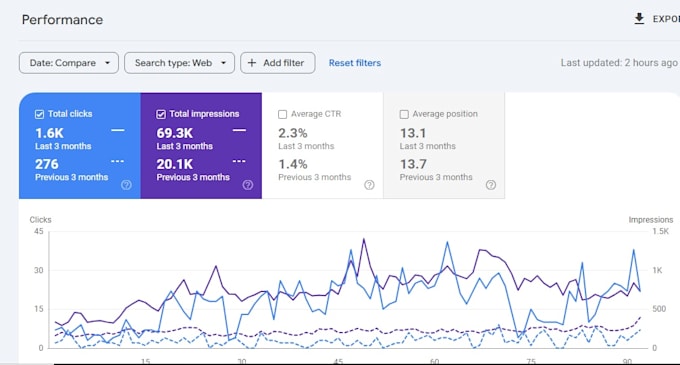Enable the Average CTR checkbox
This screenshot has height=365, width=680.
(x=282, y=114)
